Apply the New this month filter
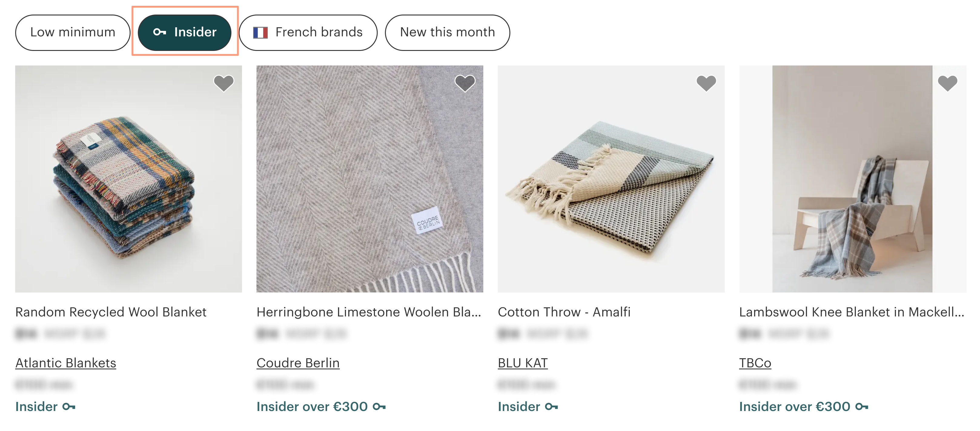The image size is (980, 431). (447, 33)
